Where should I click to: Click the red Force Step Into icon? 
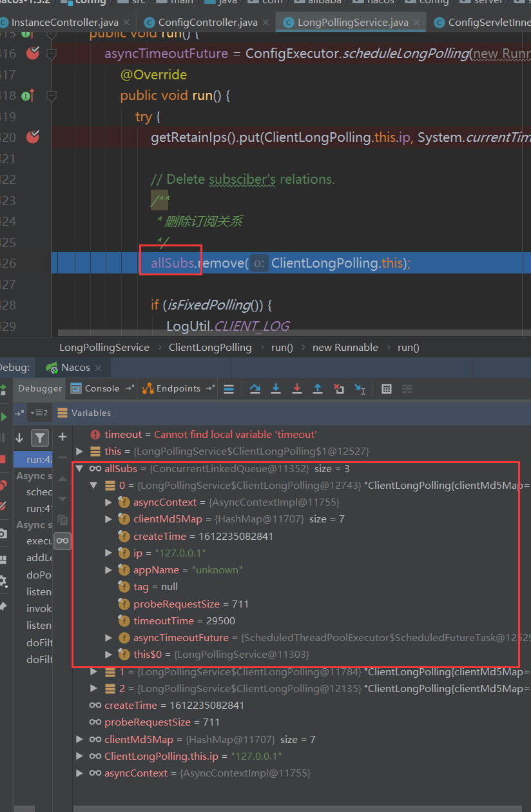pyautogui.click(x=297, y=389)
